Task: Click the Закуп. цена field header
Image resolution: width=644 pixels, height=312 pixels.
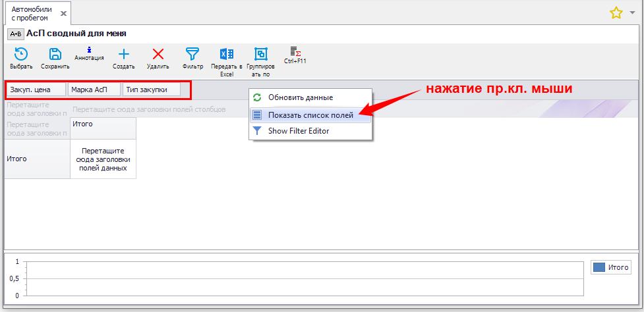Action: pyautogui.click(x=36, y=90)
